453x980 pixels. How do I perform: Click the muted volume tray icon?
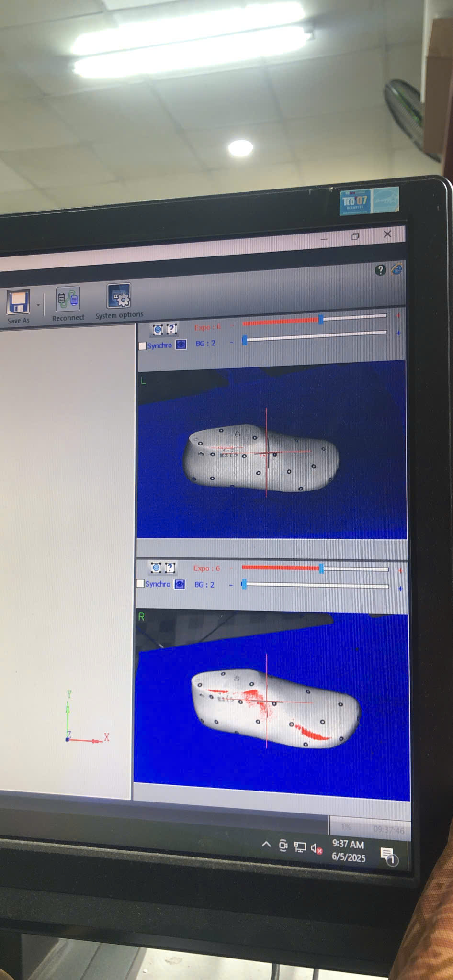(x=316, y=848)
